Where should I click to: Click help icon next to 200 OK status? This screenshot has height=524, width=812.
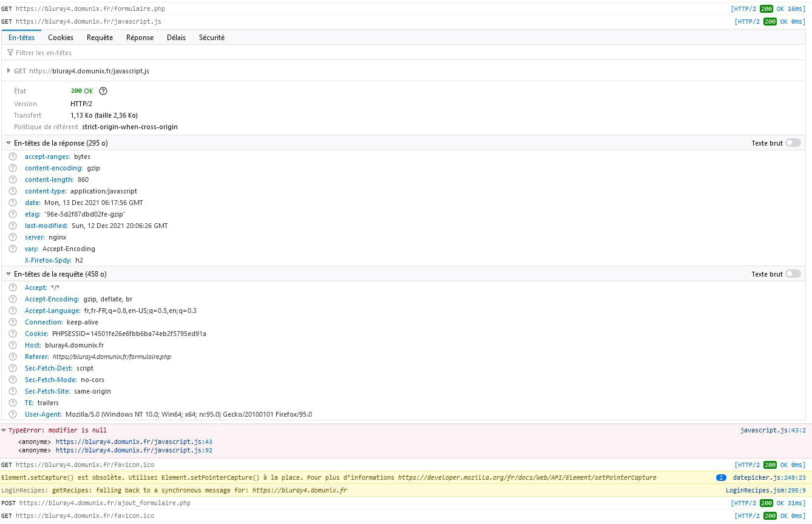(x=103, y=91)
